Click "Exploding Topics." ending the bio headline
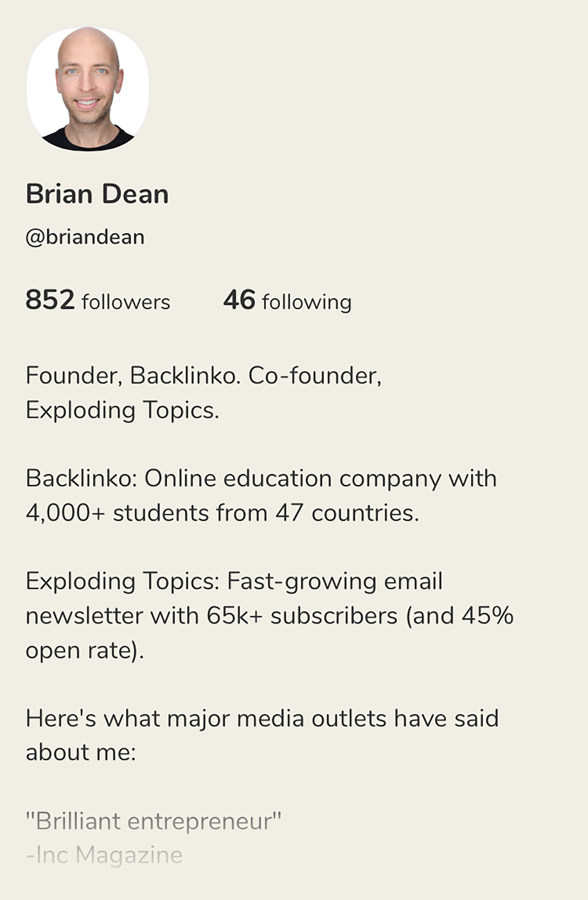This screenshot has width=588, height=900. (122, 410)
